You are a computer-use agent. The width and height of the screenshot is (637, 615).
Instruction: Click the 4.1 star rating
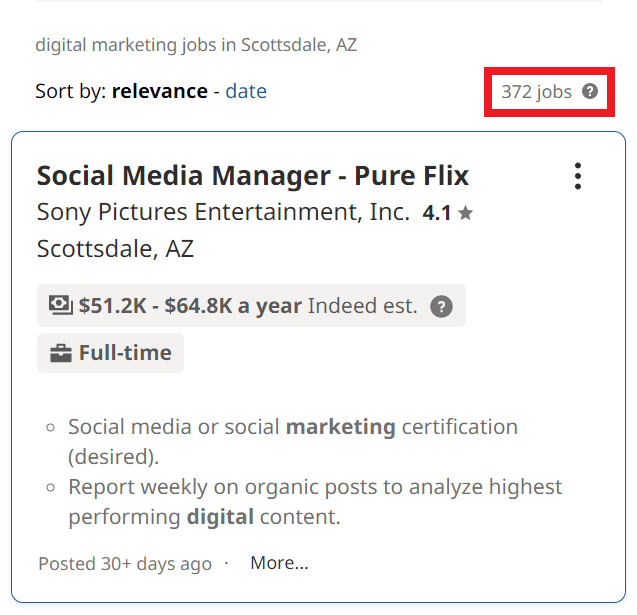click(x=447, y=213)
